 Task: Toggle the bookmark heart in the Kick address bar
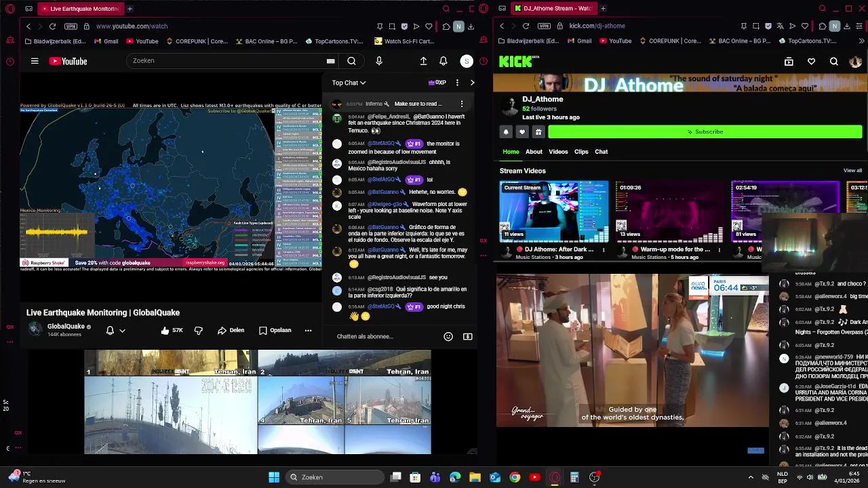pyautogui.click(x=805, y=26)
